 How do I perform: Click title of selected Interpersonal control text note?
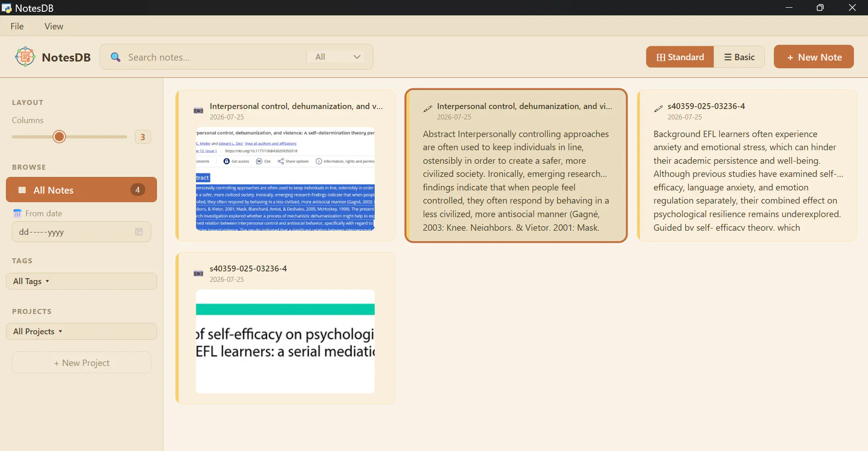(524, 106)
